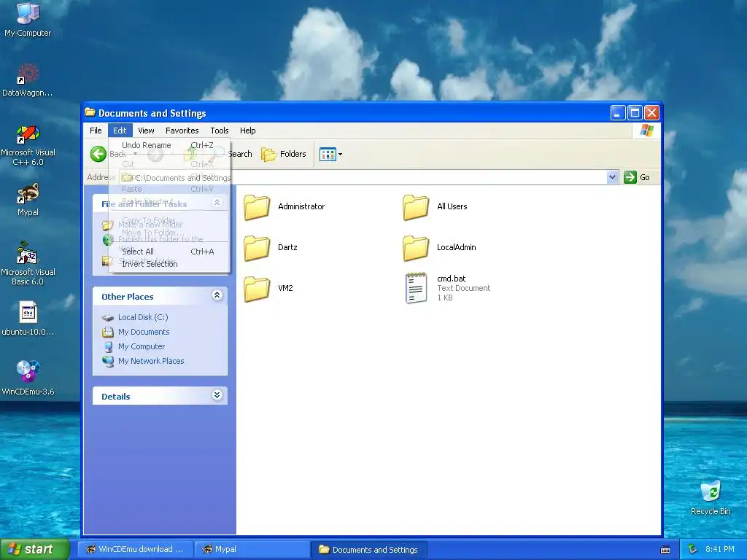Click the Text Document type label
Image resolution: width=747 pixels, height=560 pixels.
(x=463, y=288)
